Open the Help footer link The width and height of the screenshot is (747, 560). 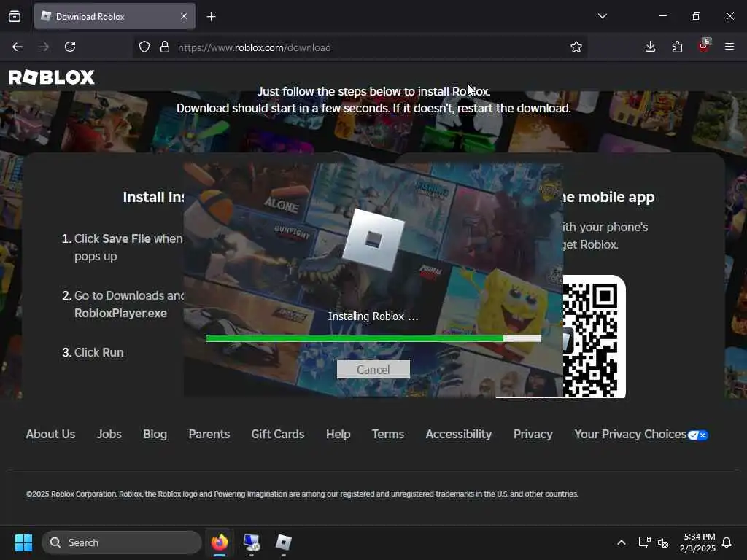pyautogui.click(x=338, y=435)
